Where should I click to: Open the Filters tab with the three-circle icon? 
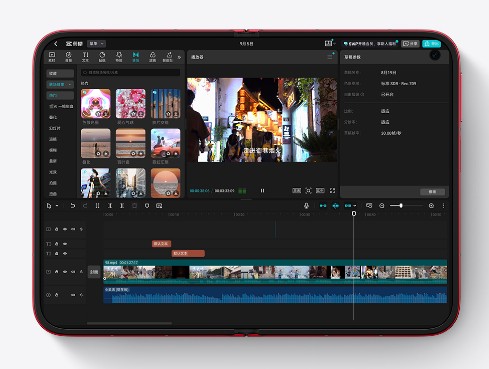coord(152,57)
